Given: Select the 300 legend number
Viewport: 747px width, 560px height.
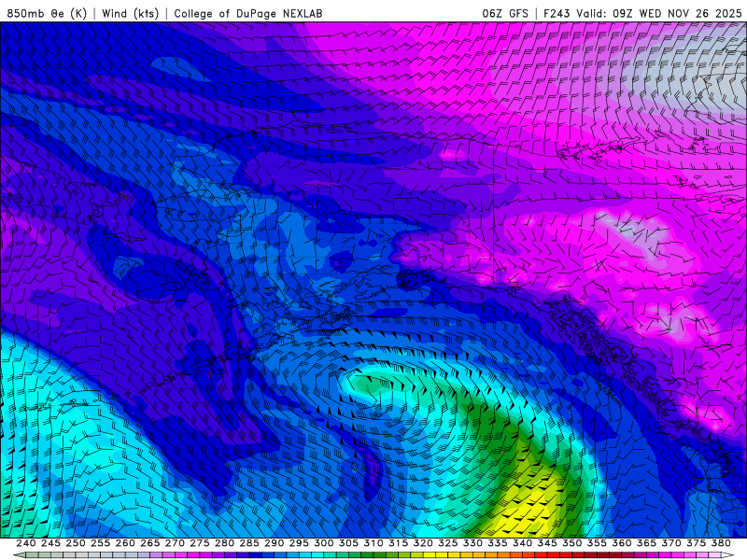Looking at the screenshot, I should 323,543.
